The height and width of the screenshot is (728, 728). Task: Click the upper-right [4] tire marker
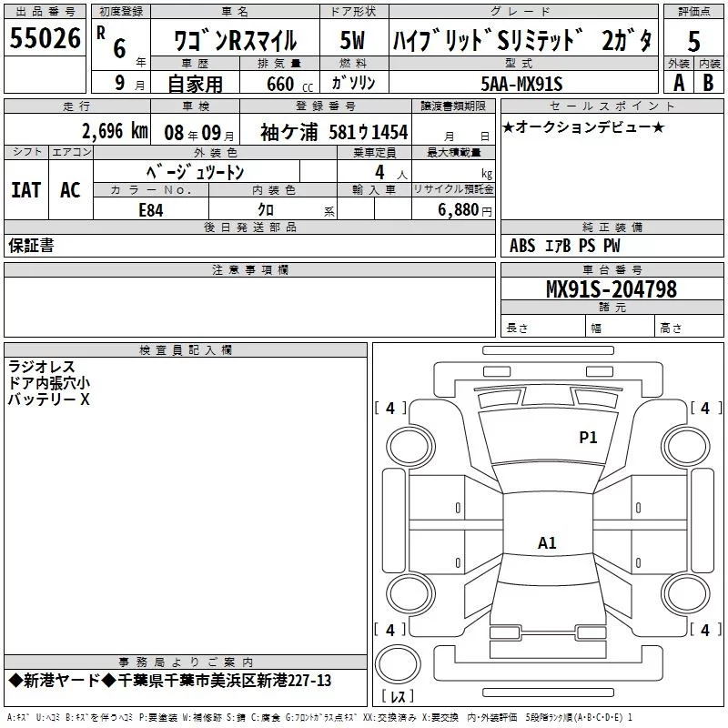(x=705, y=409)
